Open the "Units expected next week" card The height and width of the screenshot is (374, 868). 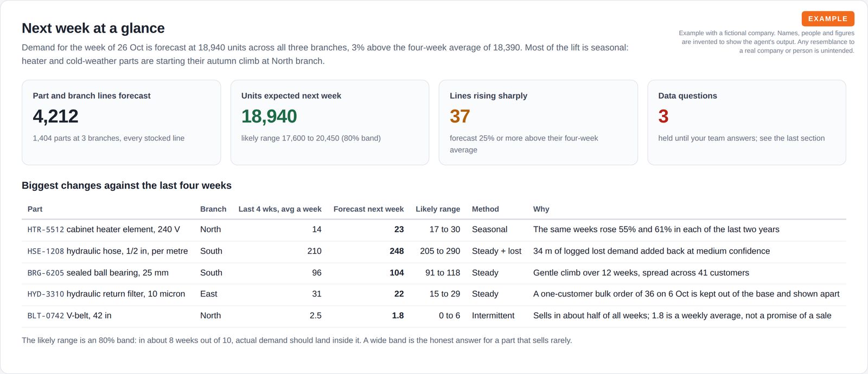(x=330, y=122)
